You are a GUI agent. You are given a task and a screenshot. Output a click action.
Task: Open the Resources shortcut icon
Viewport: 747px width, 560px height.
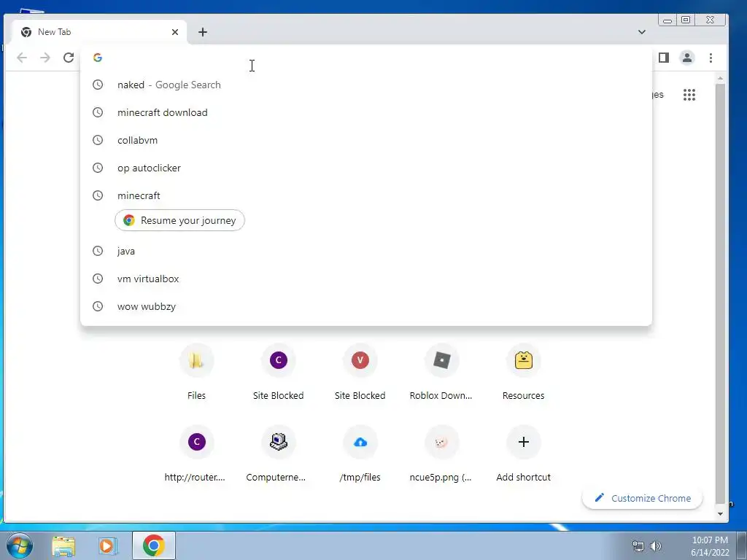tap(523, 360)
